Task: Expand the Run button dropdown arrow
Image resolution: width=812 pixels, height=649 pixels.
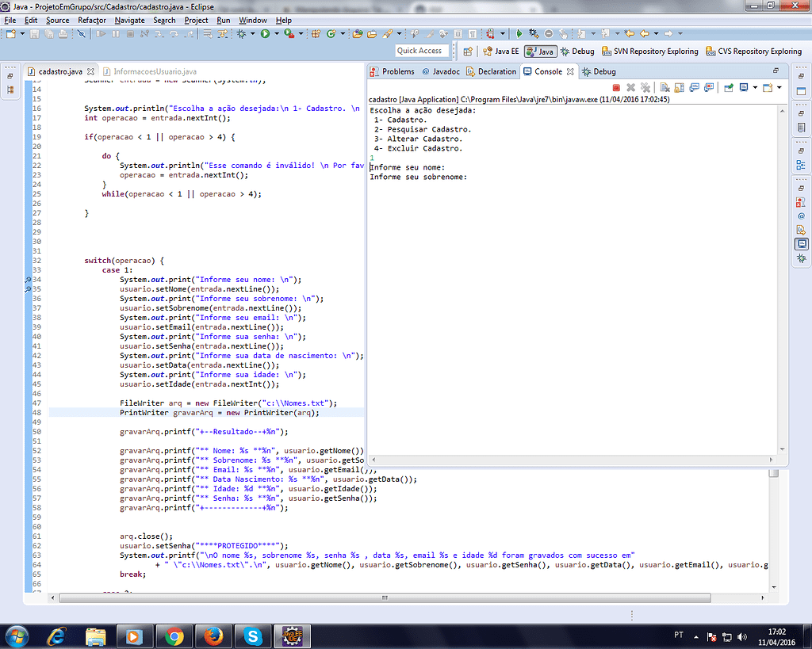Action: click(x=275, y=33)
